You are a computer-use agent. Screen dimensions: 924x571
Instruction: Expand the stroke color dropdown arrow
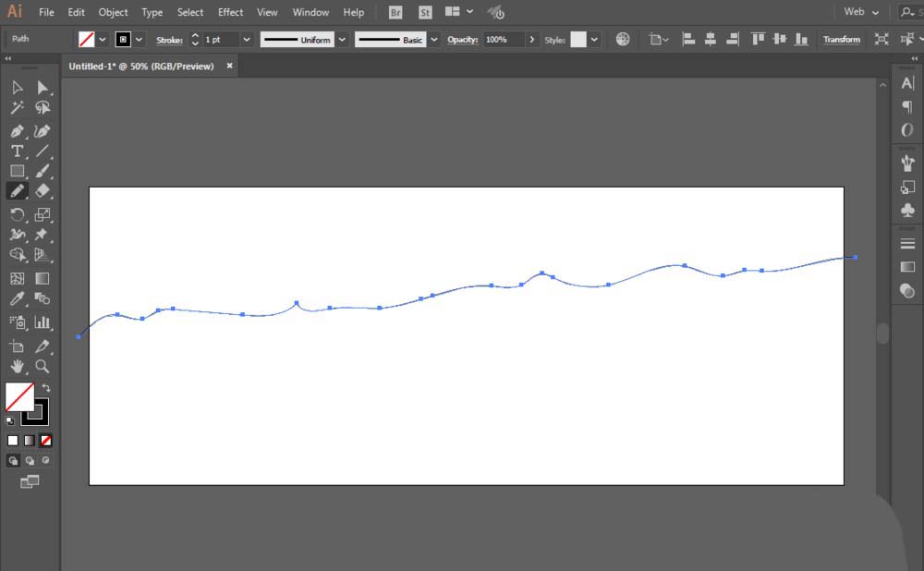(140, 40)
